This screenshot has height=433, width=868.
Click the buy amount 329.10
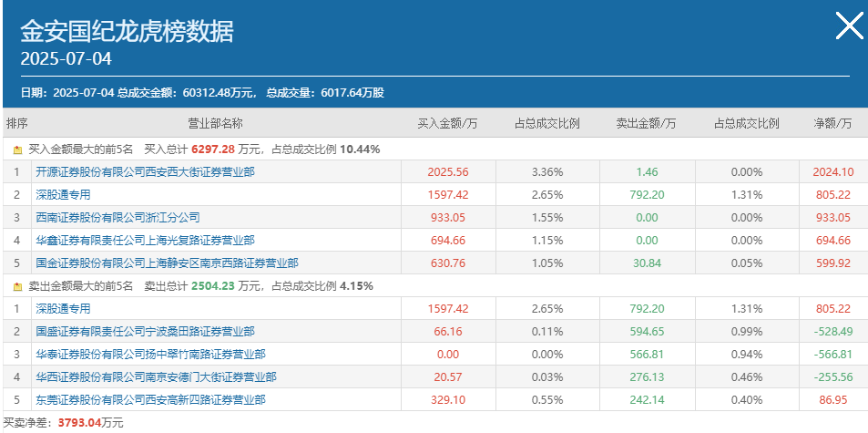448,400
